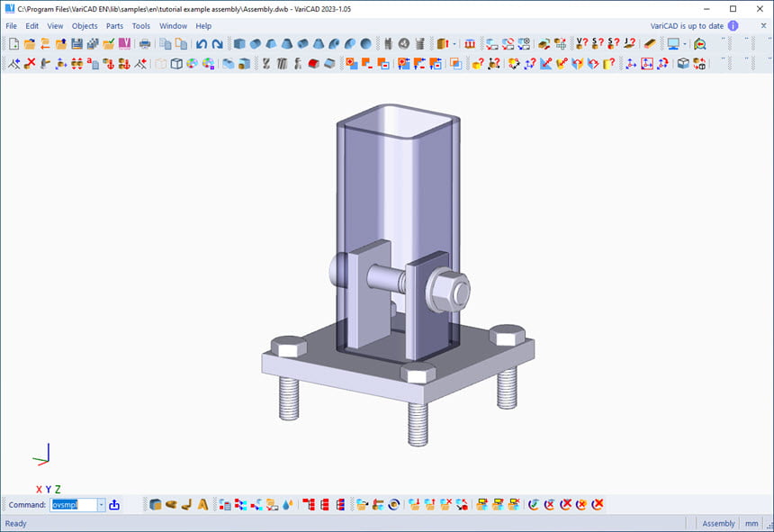Screen dimensions: 774x532
Task: Open the Command box dropdown arrow
Action: pyautogui.click(x=101, y=504)
